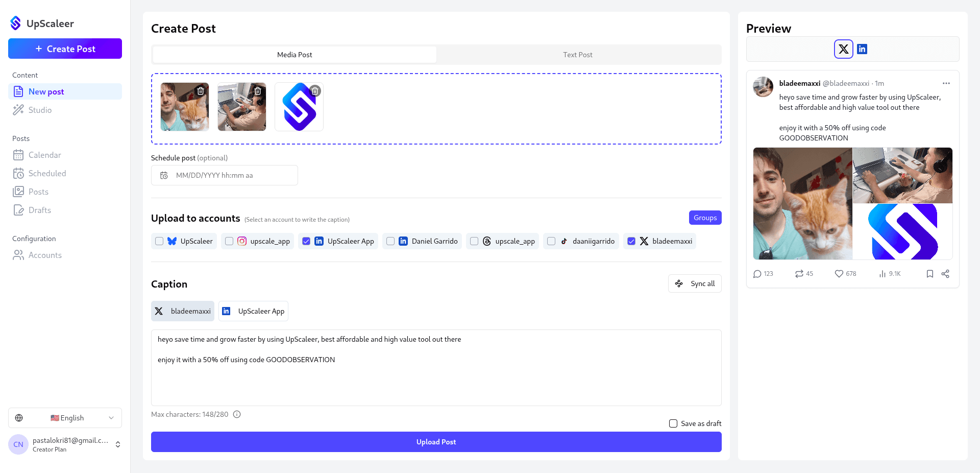
Task: Click the Sync all button
Action: (x=695, y=283)
